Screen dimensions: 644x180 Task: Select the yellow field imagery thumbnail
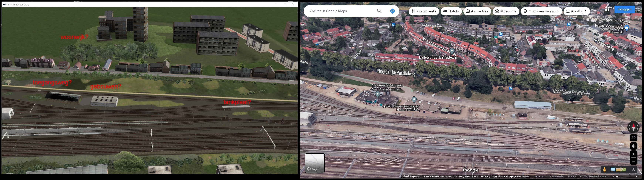pyautogui.click(x=618, y=170)
